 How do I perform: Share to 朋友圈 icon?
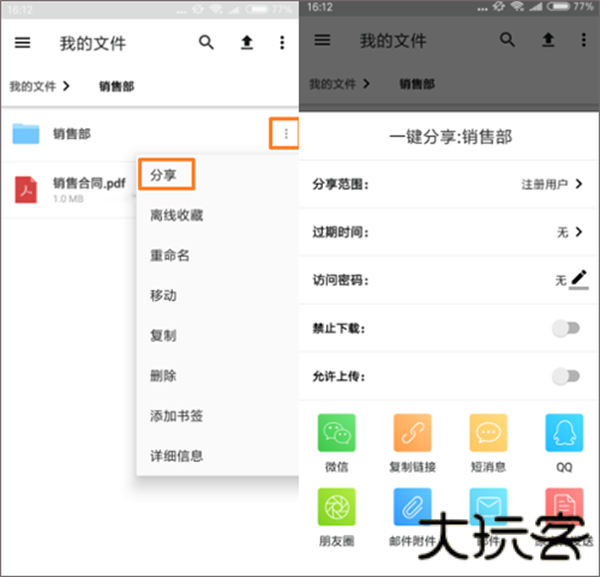pos(337,507)
